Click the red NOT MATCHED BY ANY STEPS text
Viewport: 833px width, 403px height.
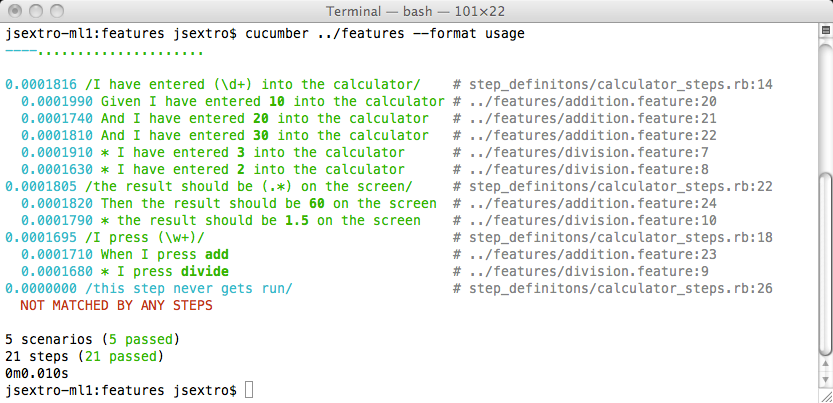116,306
